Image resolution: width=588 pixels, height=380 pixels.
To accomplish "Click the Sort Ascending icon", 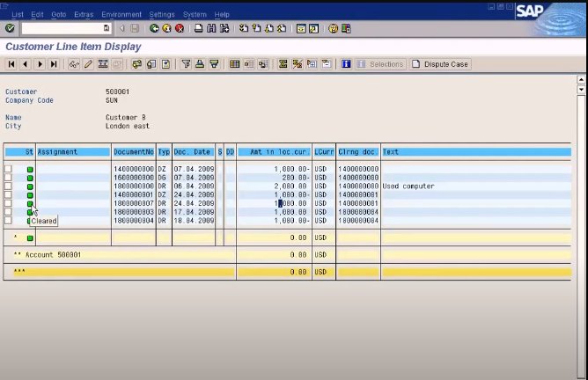I will [200, 64].
